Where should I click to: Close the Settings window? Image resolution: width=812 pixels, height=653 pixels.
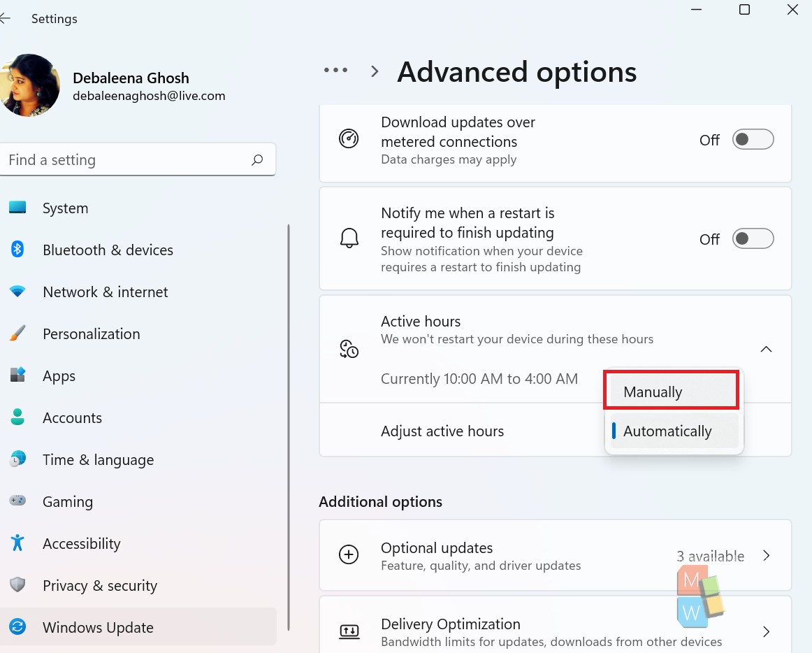pyautogui.click(x=792, y=9)
